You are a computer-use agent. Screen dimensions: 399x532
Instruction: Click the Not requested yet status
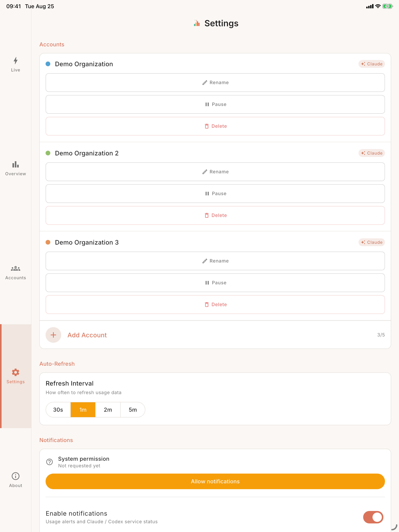pyautogui.click(x=79, y=466)
